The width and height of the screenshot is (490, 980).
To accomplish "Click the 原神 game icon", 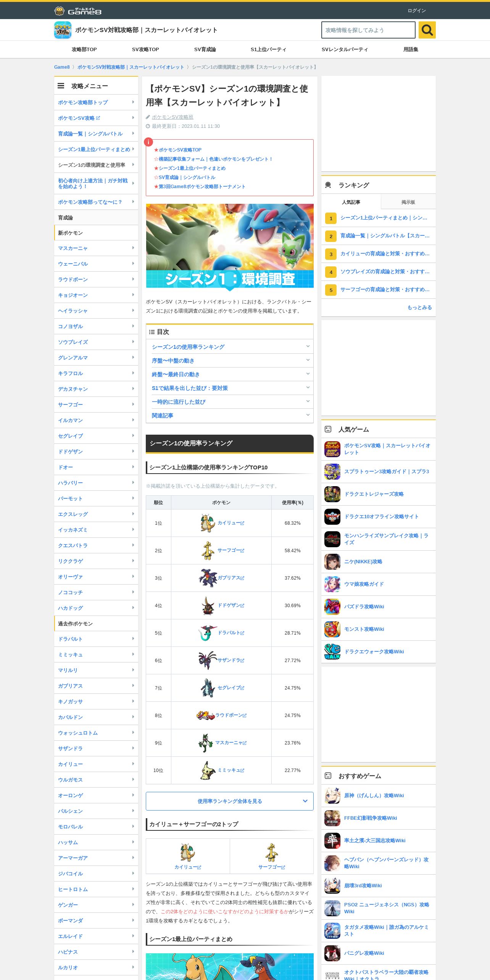I will point(332,796).
